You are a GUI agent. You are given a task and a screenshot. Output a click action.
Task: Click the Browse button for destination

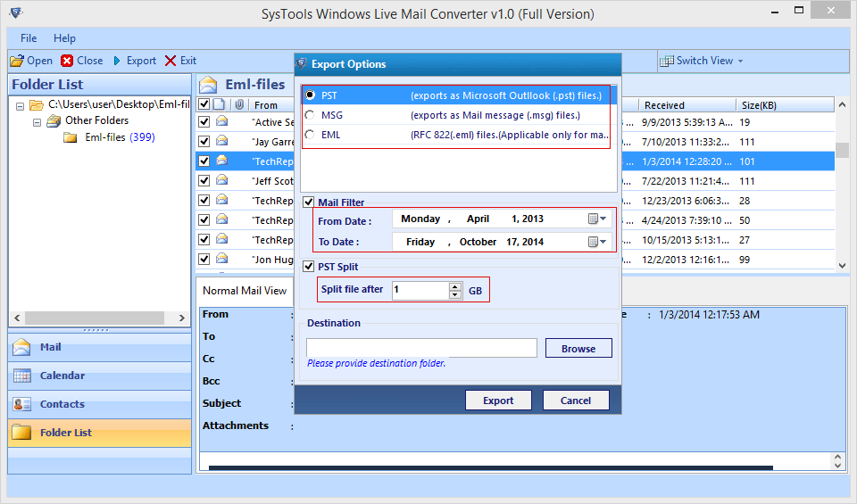point(578,349)
